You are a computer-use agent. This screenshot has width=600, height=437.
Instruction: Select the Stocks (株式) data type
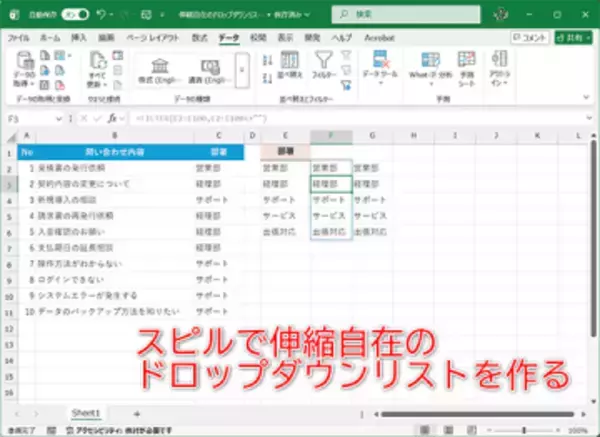(160, 71)
